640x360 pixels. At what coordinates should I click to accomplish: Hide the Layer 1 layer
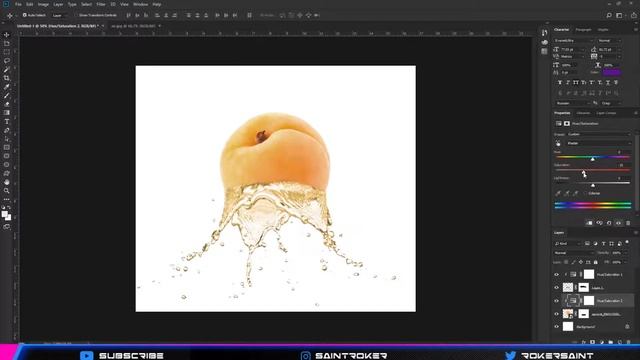(556, 288)
